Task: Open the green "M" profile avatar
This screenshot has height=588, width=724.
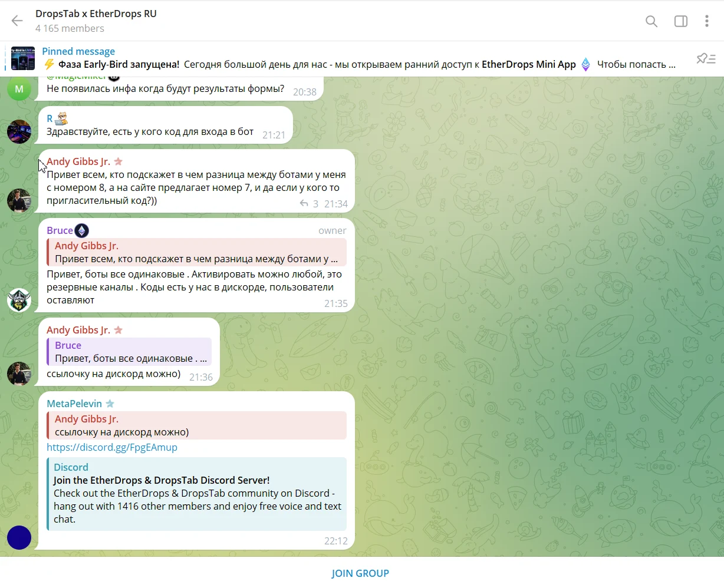Action: point(19,89)
